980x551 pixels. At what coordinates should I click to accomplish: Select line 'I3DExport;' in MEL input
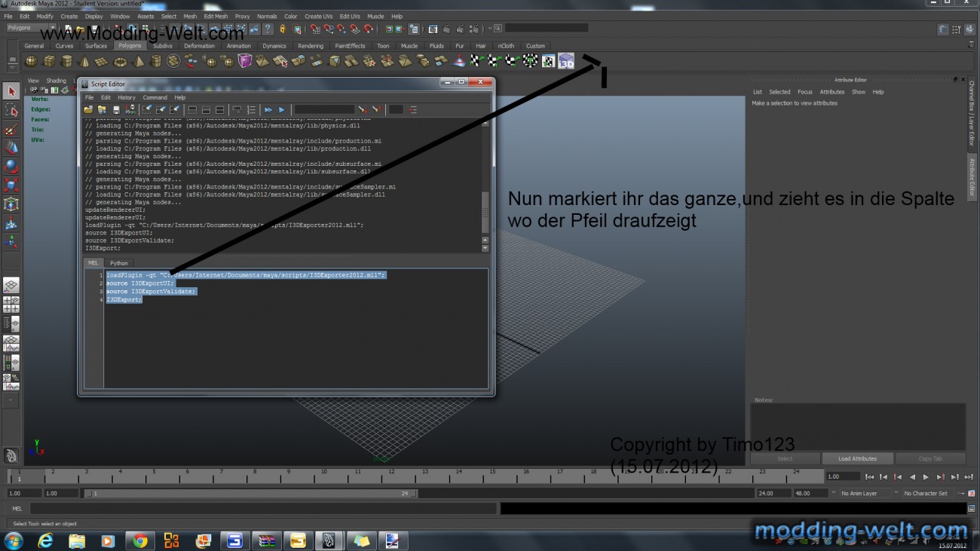click(124, 299)
